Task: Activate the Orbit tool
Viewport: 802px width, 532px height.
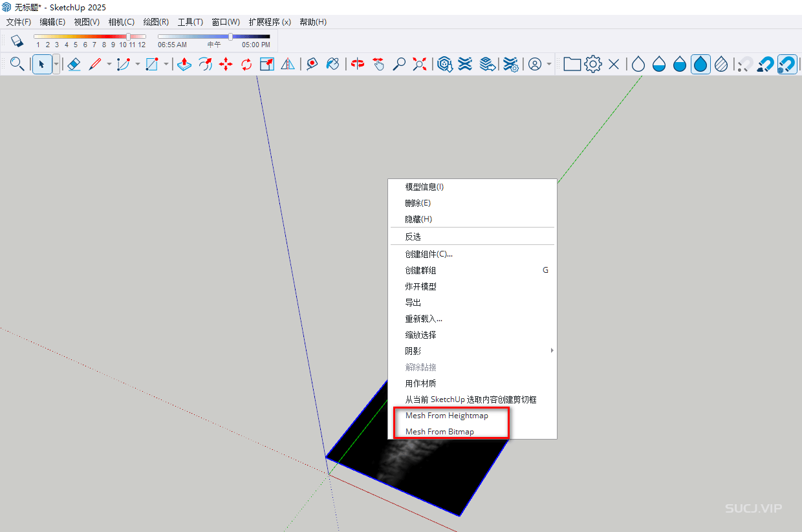Action: click(x=358, y=64)
